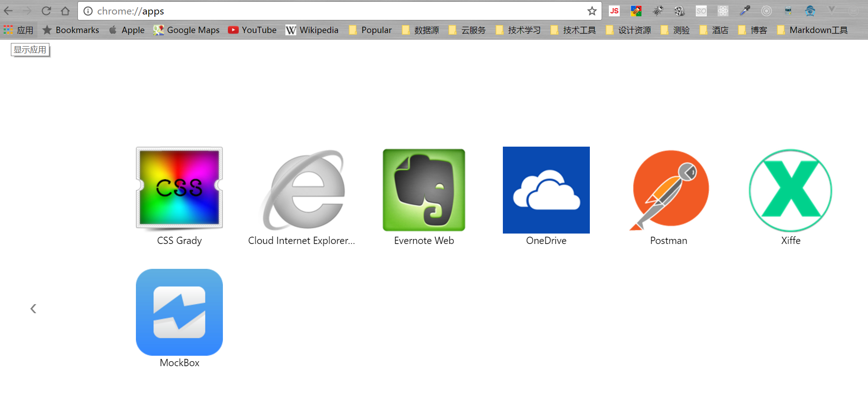This screenshot has width=868, height=401.
Task: Expand the 测验 bookmarks folder
Action: pos(675,30)
